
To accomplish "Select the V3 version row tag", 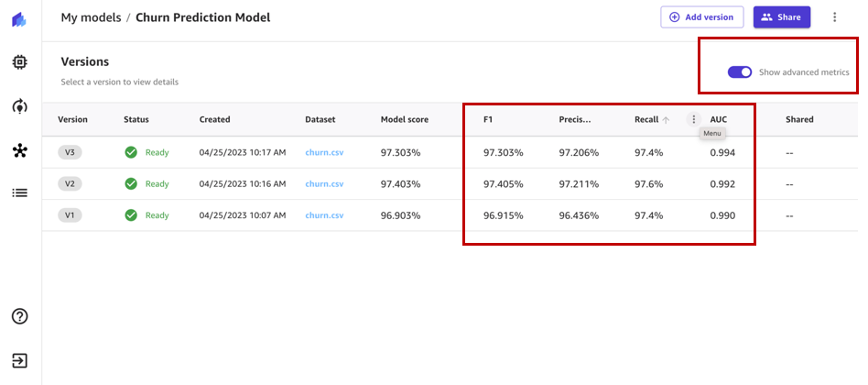I will pyautogui.click(x=70, y=152).
